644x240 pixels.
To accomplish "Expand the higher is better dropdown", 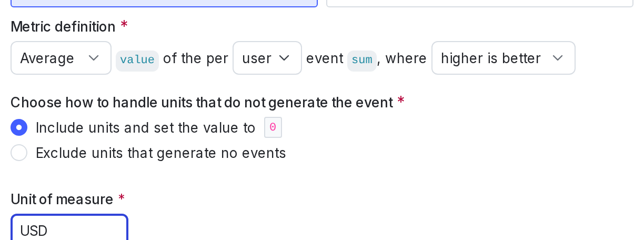I will 502,58.
